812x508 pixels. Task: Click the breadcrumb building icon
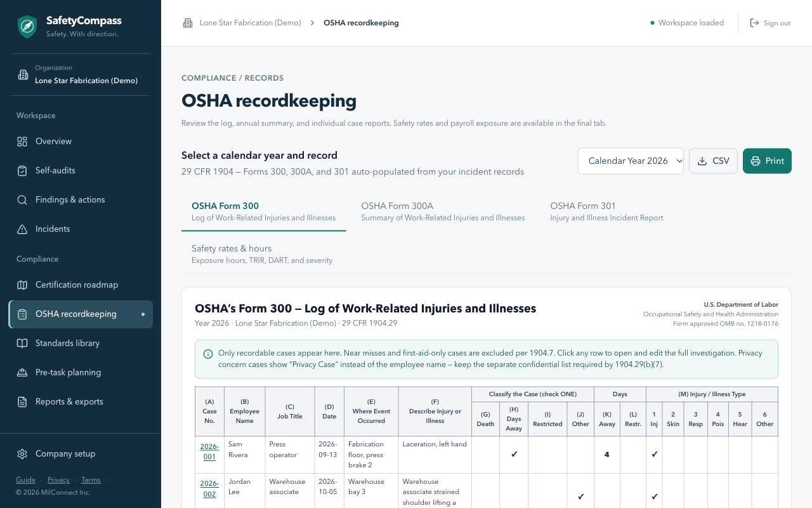click(188, 23)
